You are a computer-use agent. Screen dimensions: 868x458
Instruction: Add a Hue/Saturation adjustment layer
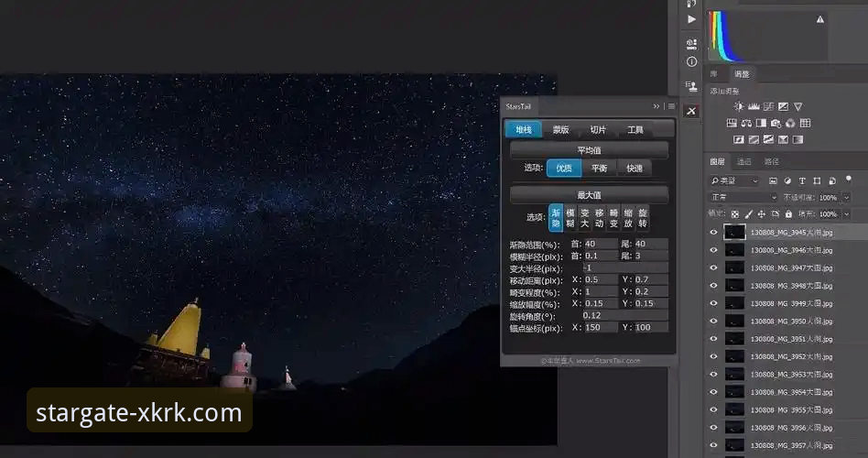pyautogui.click(x=732, y=123)
